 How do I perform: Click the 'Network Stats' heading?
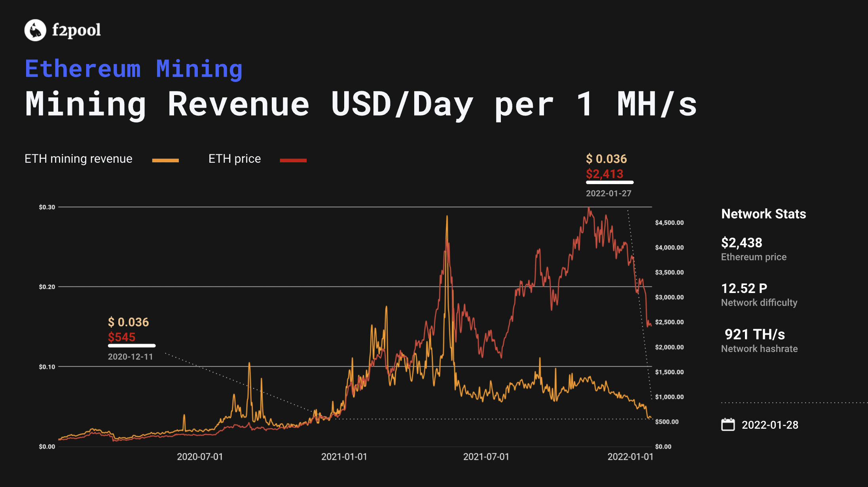[x=764, y=214]
